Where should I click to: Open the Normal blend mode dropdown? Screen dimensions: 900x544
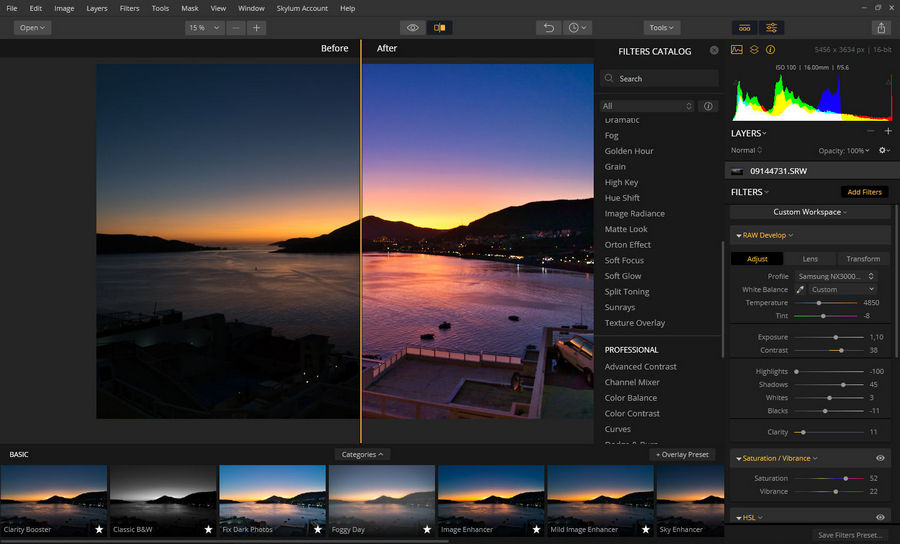pyautogui.click(x=746, y=150)
